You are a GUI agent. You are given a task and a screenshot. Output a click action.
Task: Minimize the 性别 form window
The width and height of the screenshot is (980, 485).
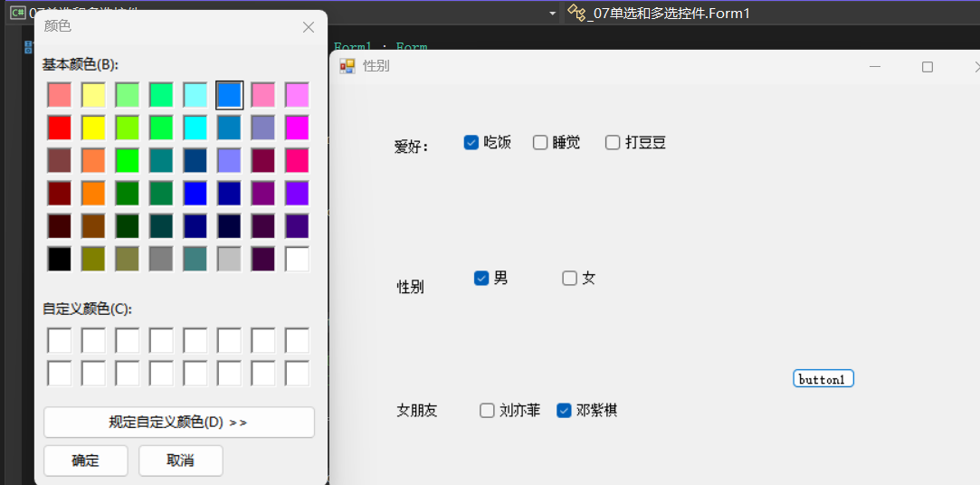[875, 67]
